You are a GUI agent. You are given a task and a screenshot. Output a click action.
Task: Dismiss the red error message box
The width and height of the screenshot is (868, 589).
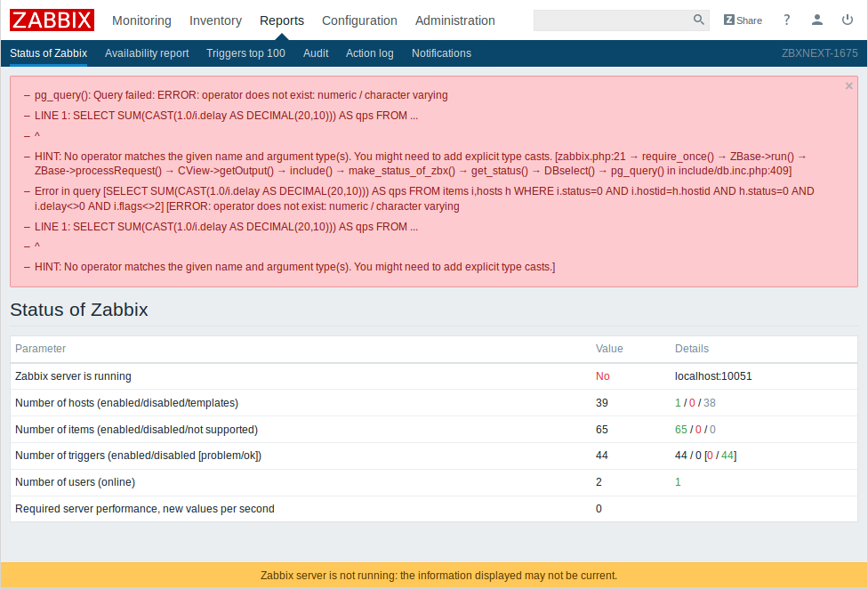[848, 85]
